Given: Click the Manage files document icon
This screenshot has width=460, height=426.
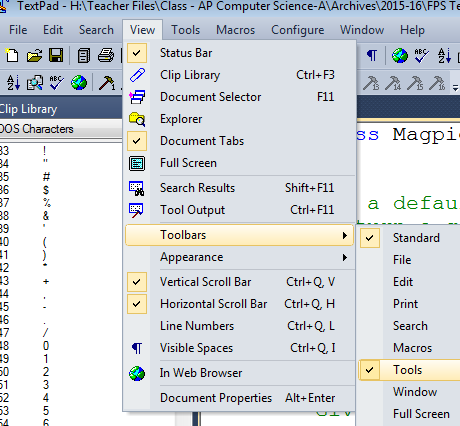Looking at the screenshot, I should point(83,55).
